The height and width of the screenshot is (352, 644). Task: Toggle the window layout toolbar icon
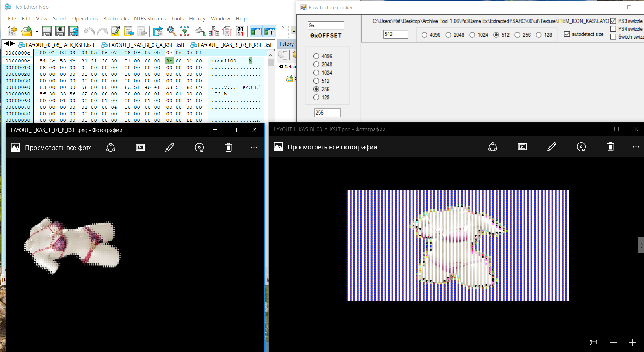click(x=256, y=31)
